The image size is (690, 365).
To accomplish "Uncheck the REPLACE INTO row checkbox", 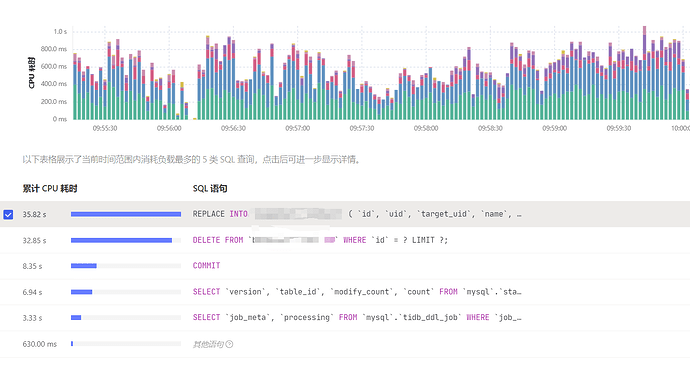I will [8, 214].
